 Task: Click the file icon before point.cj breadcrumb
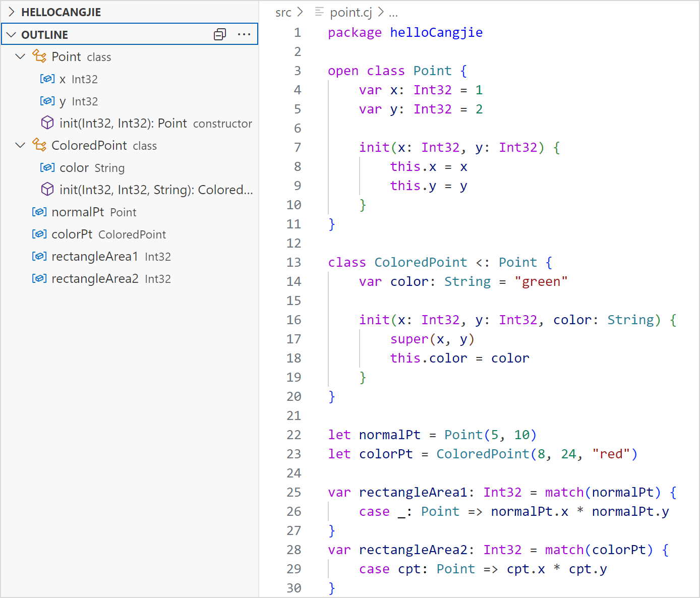[x=319, y=12]
